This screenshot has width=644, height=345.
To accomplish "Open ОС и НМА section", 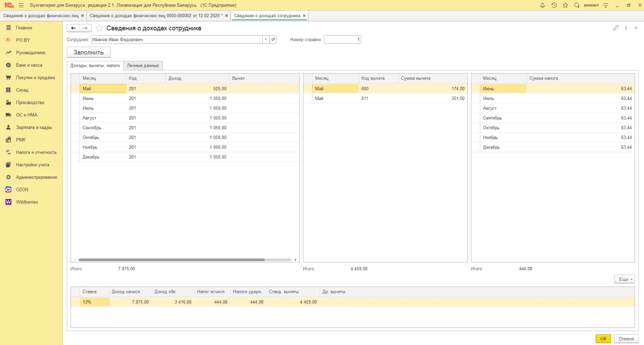I will [26, 115].
